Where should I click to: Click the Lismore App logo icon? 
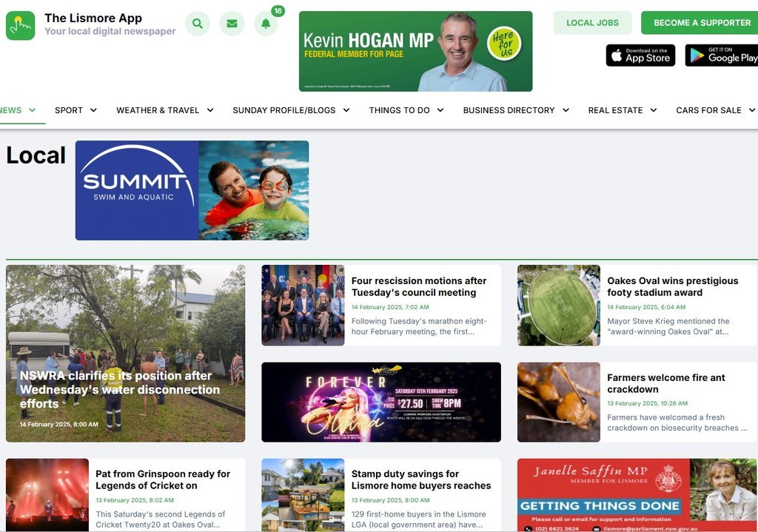tap(20, 26)
